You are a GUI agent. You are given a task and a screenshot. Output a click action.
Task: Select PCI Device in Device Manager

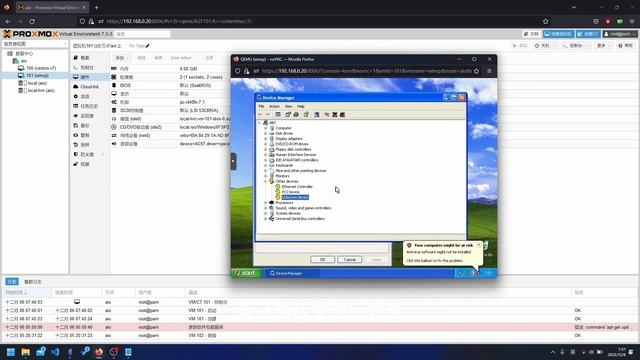(x=290, y=192)
